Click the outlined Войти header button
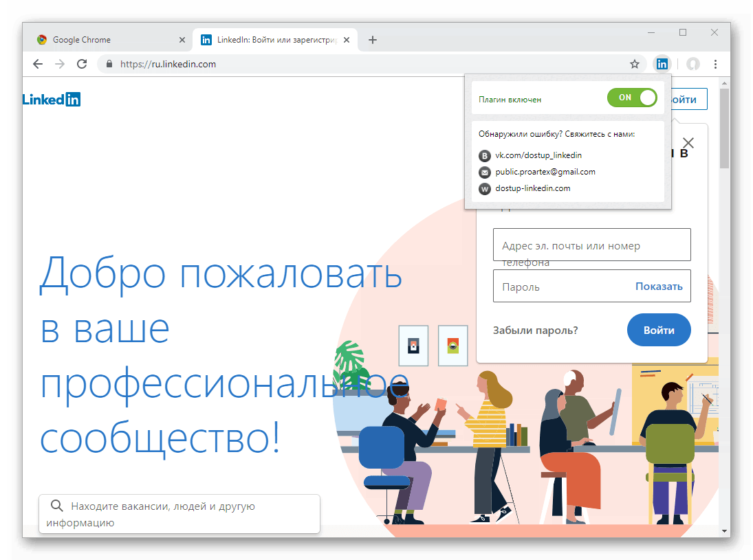Viewport: 753px width, 560px height. [688, 99]
